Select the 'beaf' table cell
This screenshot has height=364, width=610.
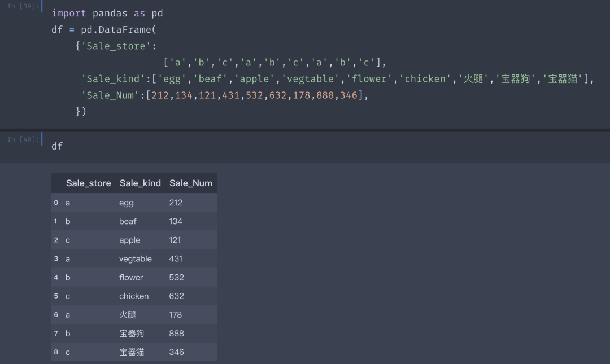[128, 221]
